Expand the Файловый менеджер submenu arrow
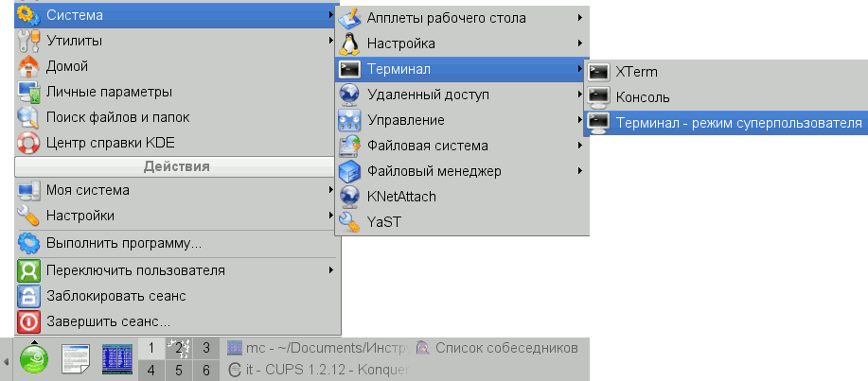 click(579, 170)
